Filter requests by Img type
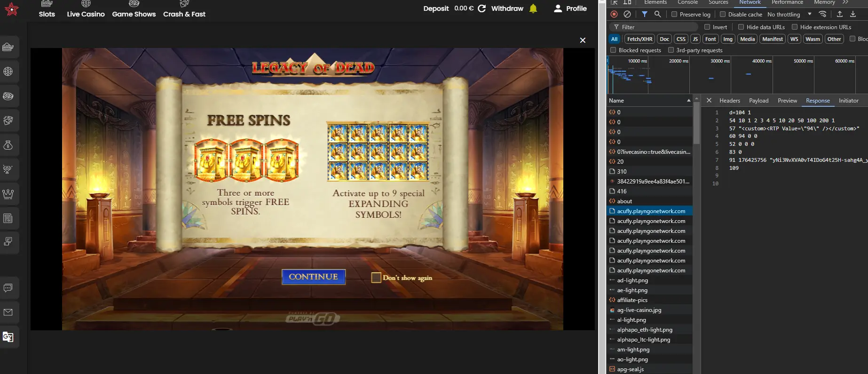Screen dimensions: 868x374 pyautogui.click(x=728, y=39)
